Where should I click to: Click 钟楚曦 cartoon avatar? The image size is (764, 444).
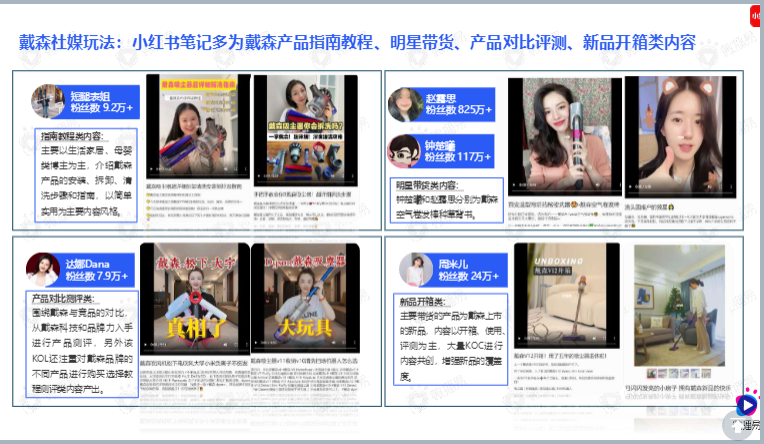404,151
